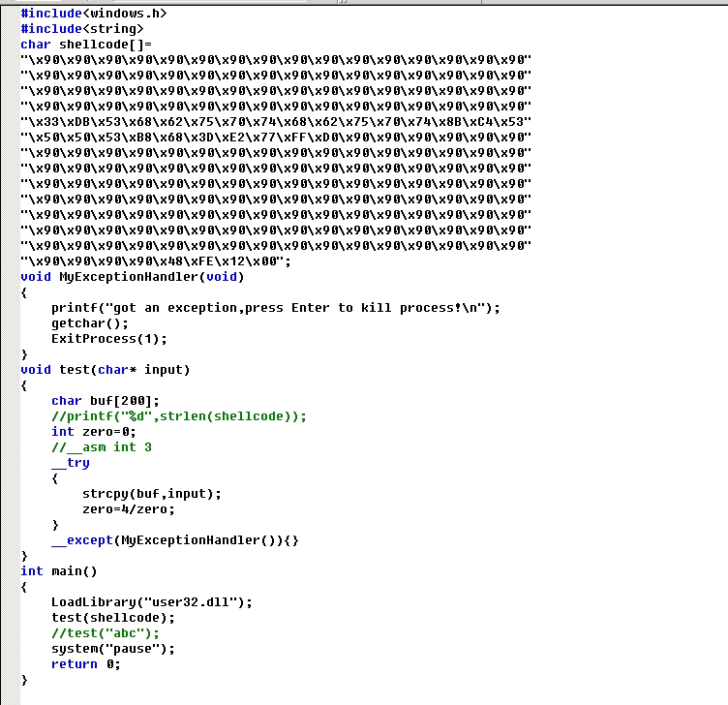Click the commented-out printf strlen line
Image resolution: width=728 pixels, height=705 pixels.
179,416
